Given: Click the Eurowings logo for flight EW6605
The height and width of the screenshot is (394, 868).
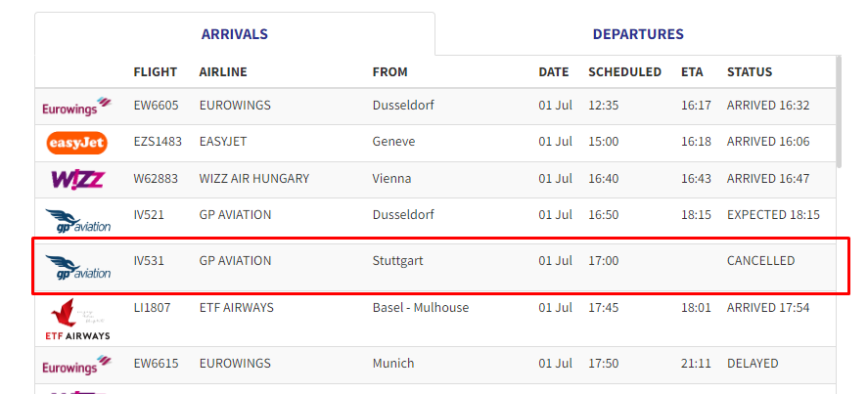Looking at the screenshot, I should [77, 107].
